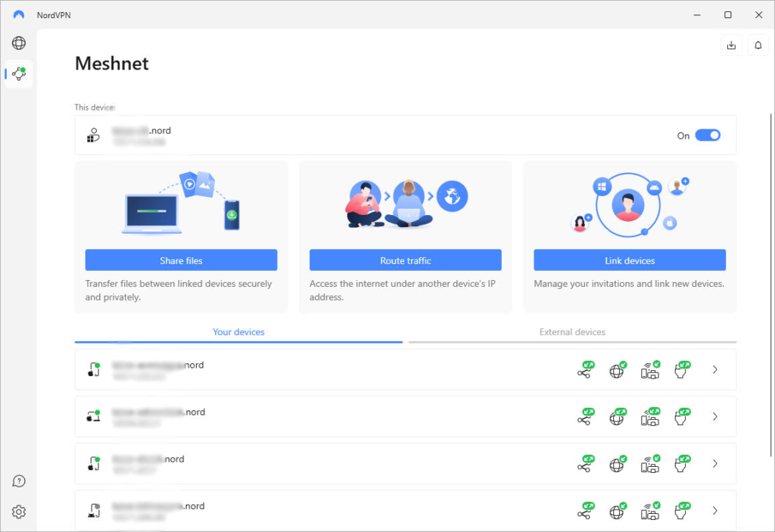Click the Link devices button

pyautogui.click(x=629, y=260)
